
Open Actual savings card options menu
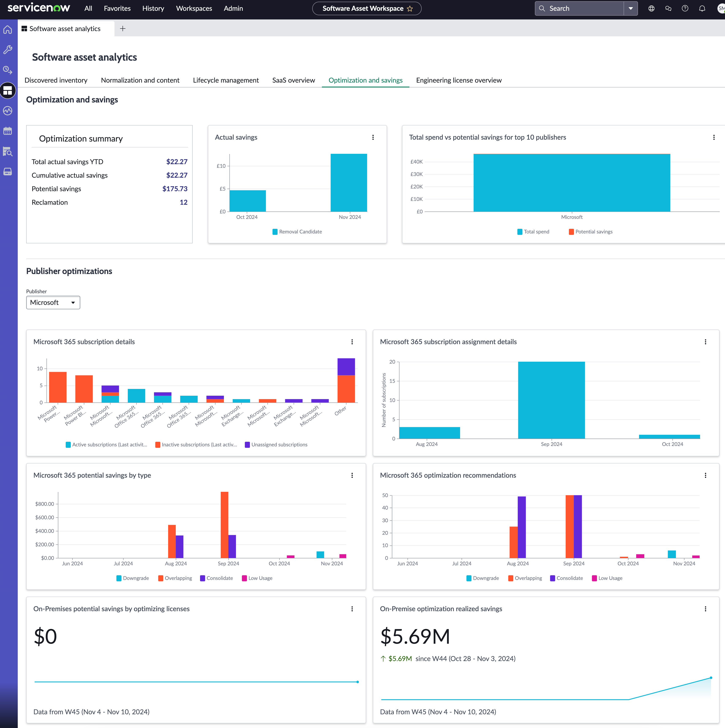(x=373, y=138)
